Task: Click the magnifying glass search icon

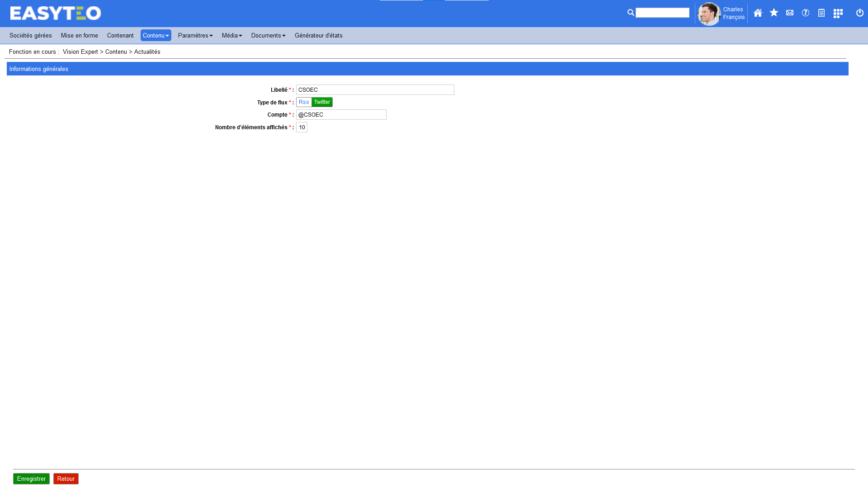Action: (631, 13)
